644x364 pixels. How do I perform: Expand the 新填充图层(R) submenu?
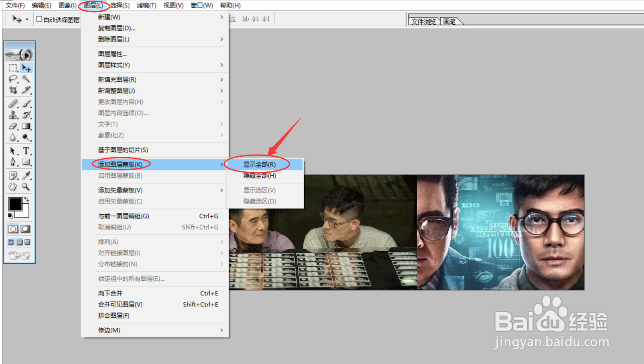pos(155,80)
